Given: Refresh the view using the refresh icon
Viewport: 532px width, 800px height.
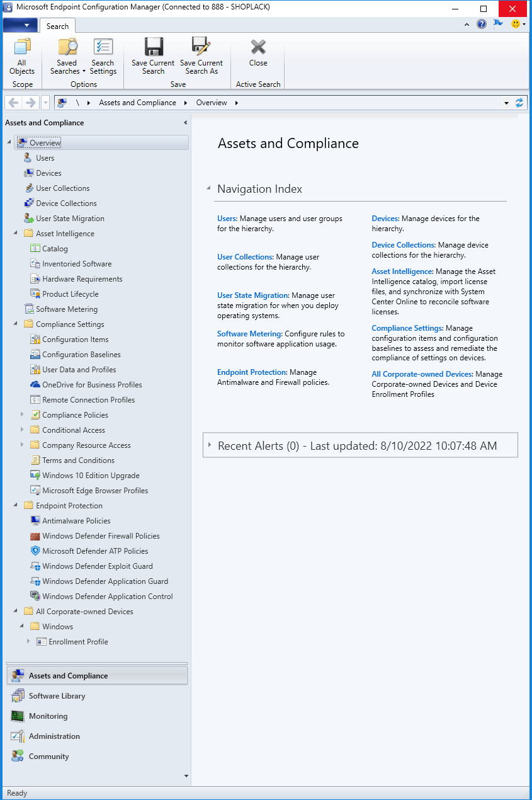Looking at the screenshot, I should 519,103.
